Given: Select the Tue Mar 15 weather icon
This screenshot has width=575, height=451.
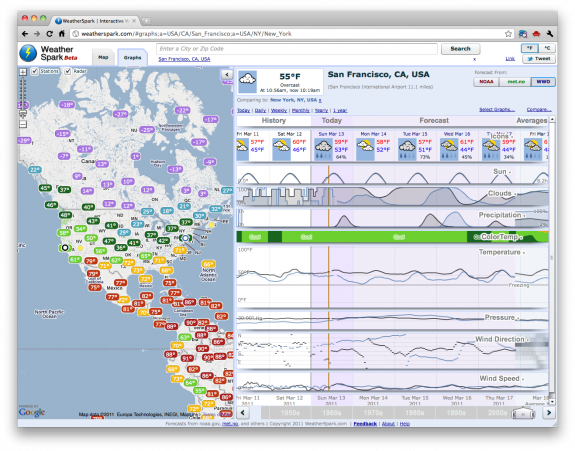Looking at the screenshot, I should coord(407,149).
